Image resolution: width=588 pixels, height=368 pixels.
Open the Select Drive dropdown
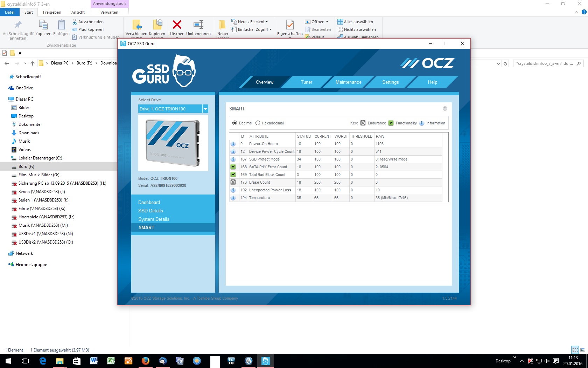pyautogui.click(x=205, y=109)
